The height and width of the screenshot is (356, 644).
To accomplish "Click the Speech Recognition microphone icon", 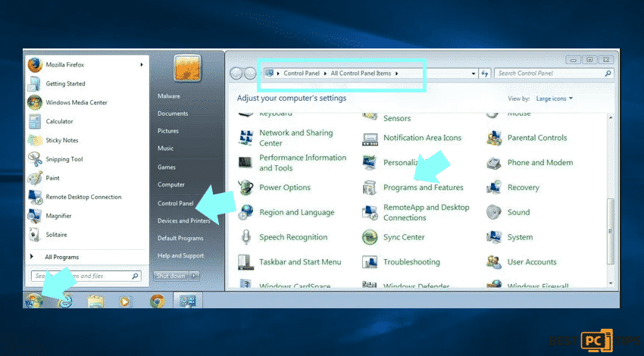I will click(245, 237).
